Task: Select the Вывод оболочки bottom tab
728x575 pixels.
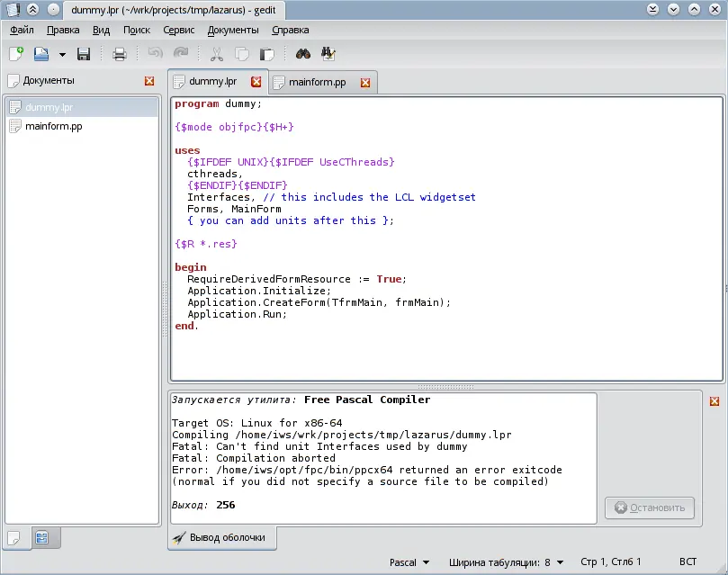Action: 222,537
